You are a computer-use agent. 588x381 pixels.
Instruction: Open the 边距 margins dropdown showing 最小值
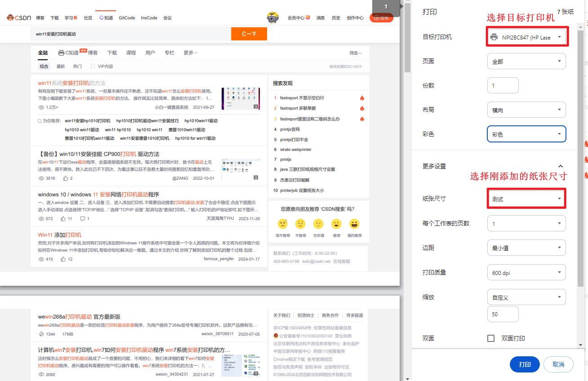[x=526, y=248]
